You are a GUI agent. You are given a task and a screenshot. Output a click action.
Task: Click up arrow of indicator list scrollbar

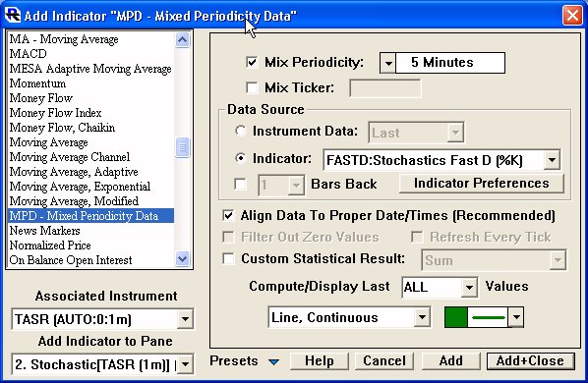click(182, 39)
